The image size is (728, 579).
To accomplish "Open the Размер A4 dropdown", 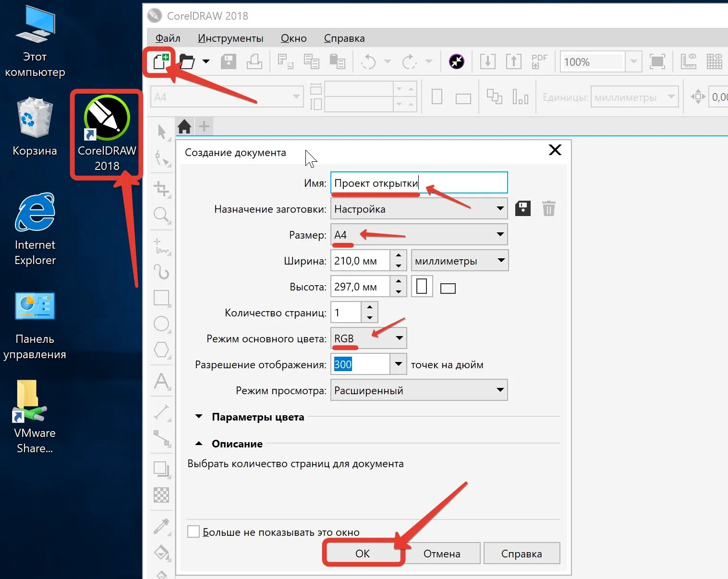I will [x=419, y=235].
